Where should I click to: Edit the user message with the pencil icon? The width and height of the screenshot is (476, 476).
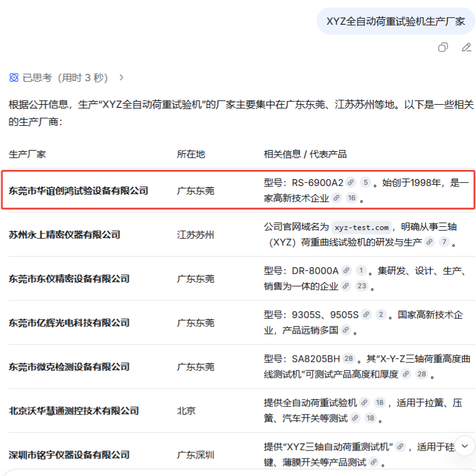click(466, 47)
